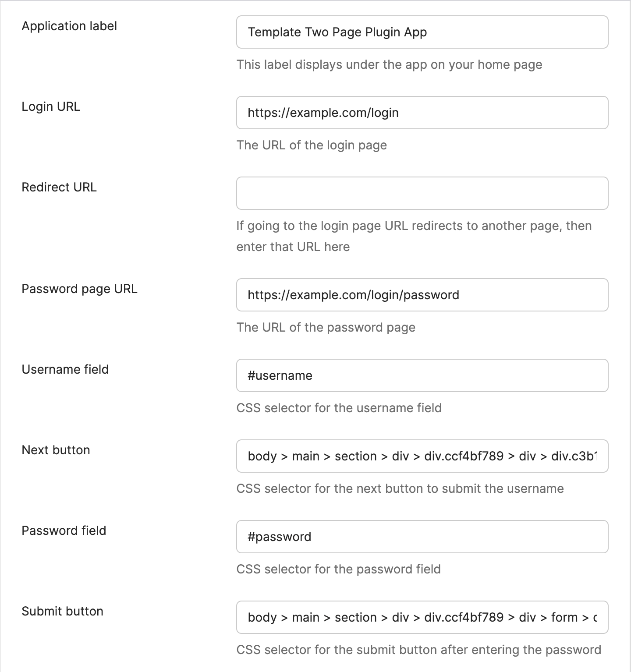Click the Next button label text
The height and width of the screenshot is (672, 631).
(x=56, y=450)
